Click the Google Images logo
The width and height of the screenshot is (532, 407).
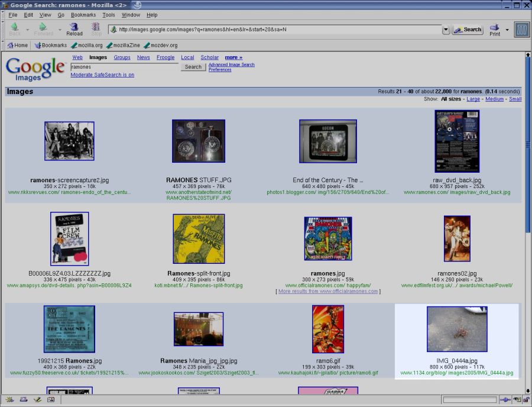35,69
